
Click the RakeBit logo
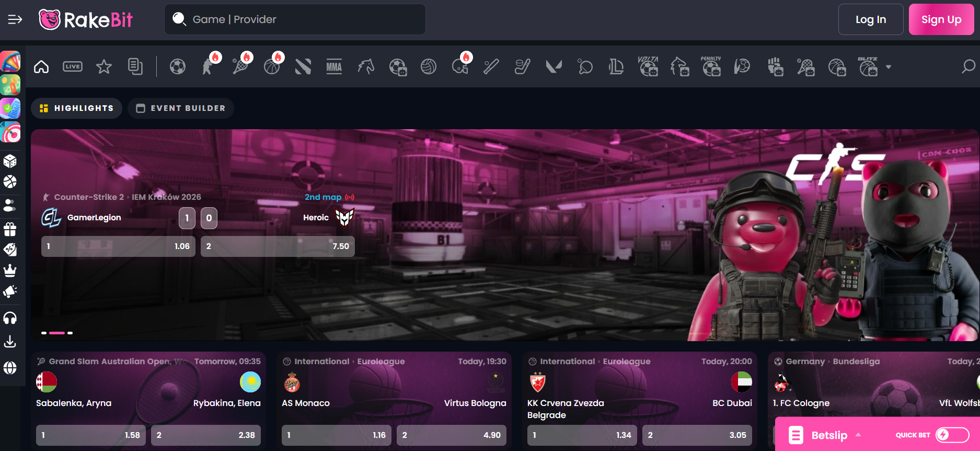click(x=86, y=20)
